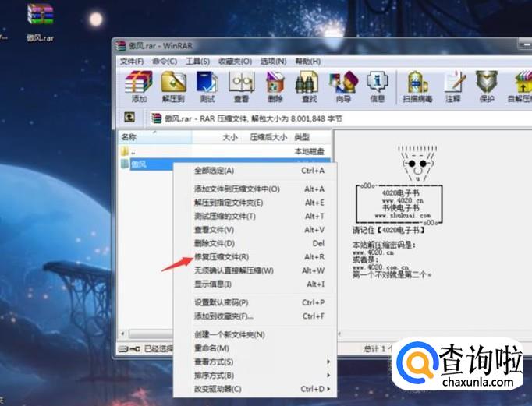Choose 全部选定(A) in context menu

click(255, 171)
